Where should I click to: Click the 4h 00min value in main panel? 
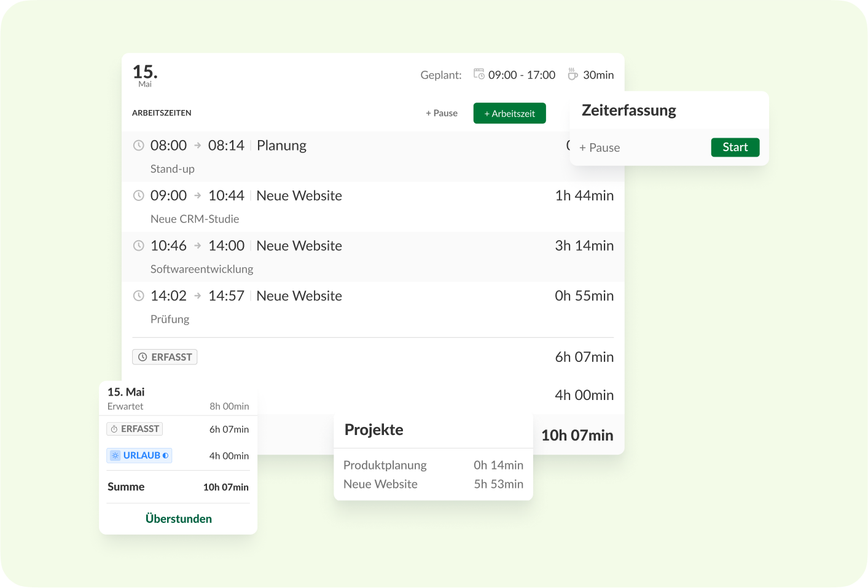(584, 395)
